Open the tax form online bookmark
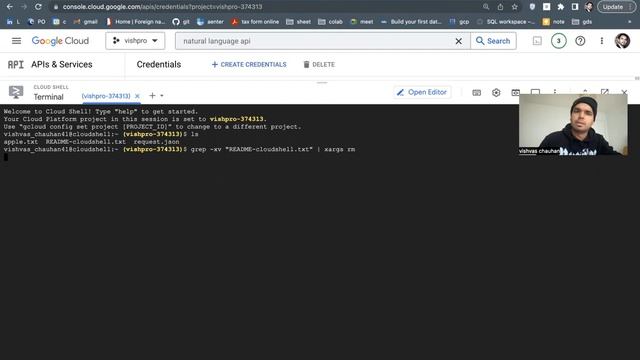 (x=255, y=22)
